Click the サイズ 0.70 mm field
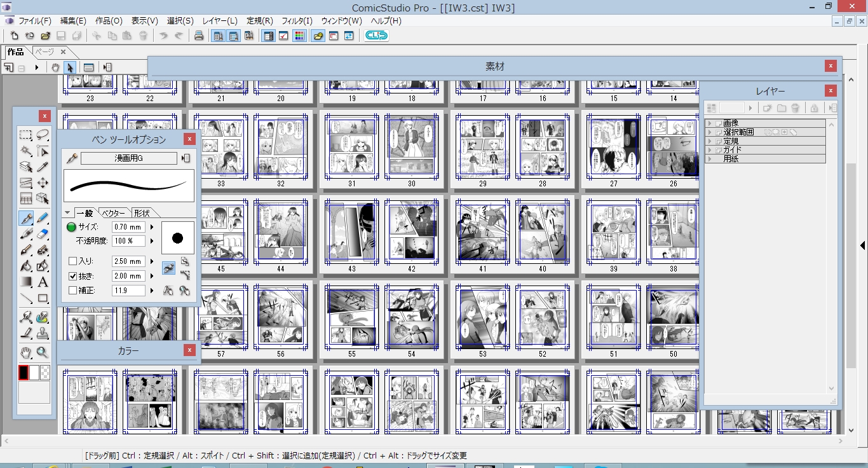 (128, 227)
